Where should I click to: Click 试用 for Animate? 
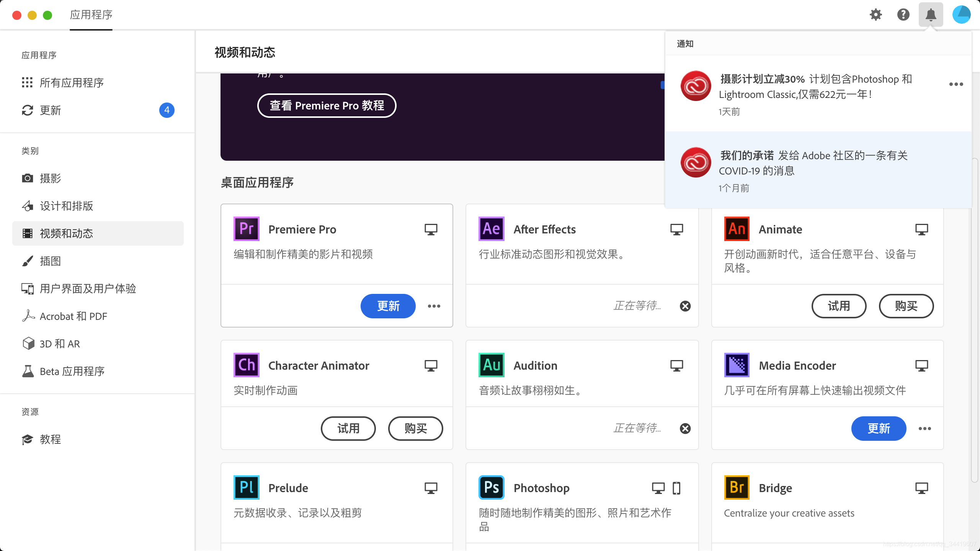coord(839,306)
